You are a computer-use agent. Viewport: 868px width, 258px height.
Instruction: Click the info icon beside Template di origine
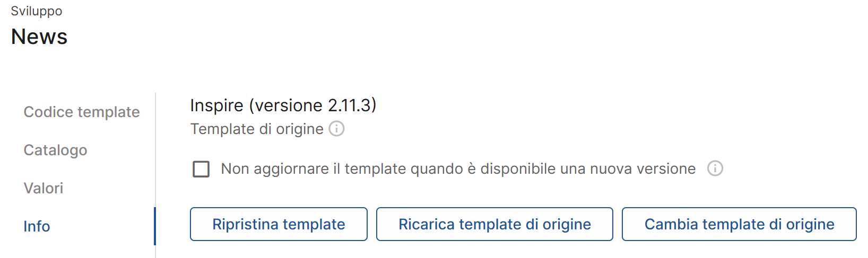pyautogui.click(x=336, y=129)
